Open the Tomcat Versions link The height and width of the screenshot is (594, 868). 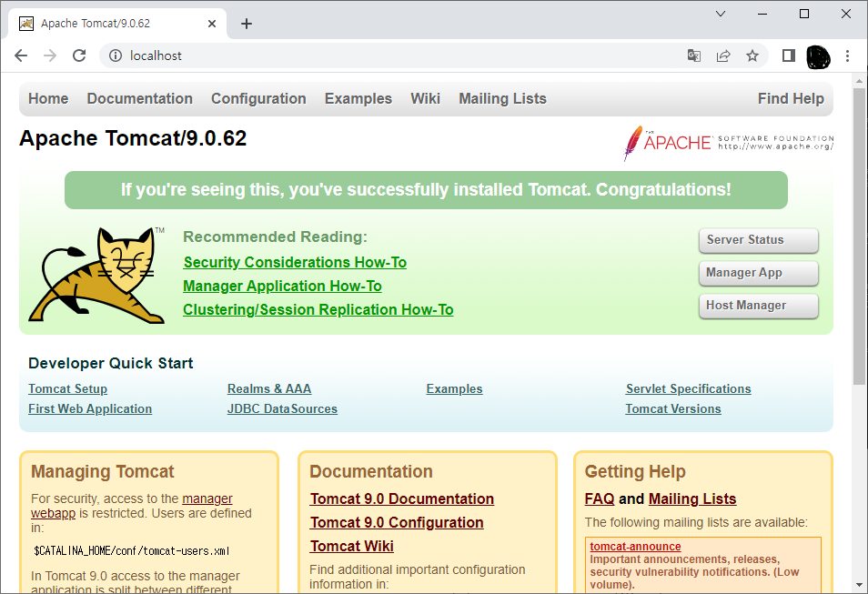pos(673,409)
